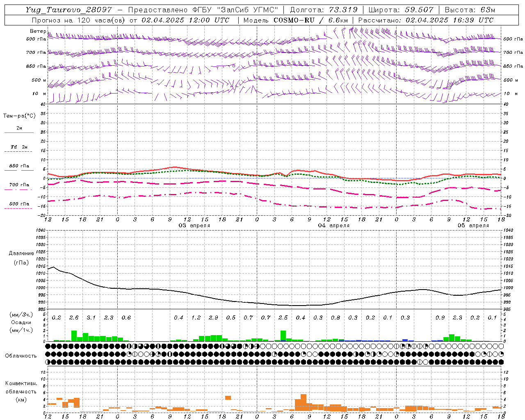Select the elevation text Высота: 63м
The height and width of the screenshot is (420, 525).
(x=470, y=10)
